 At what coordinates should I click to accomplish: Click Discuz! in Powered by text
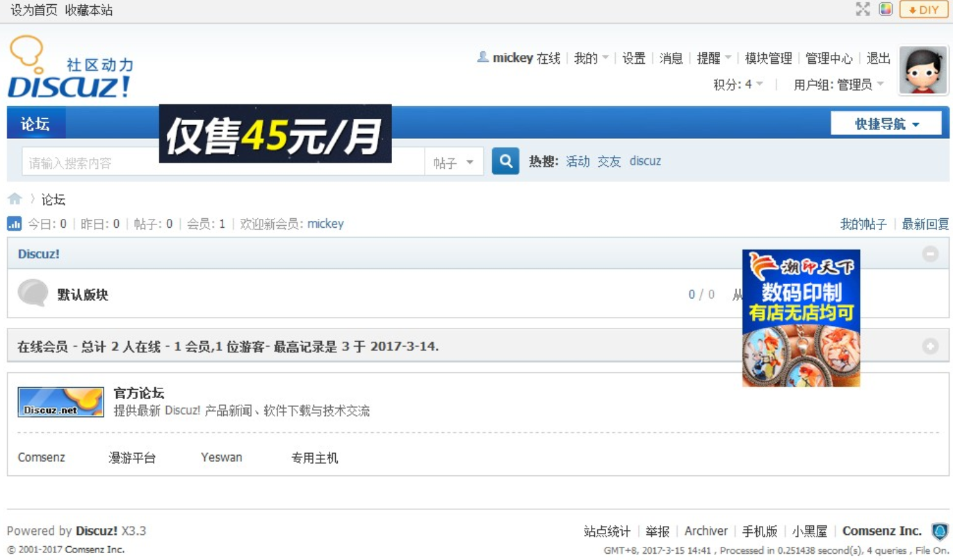tap(97, 532)
